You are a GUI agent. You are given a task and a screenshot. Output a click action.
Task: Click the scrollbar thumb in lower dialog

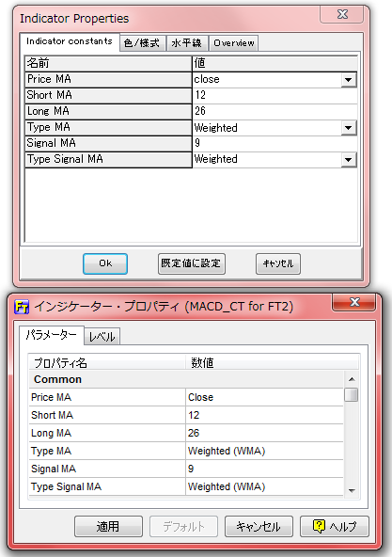352,394
